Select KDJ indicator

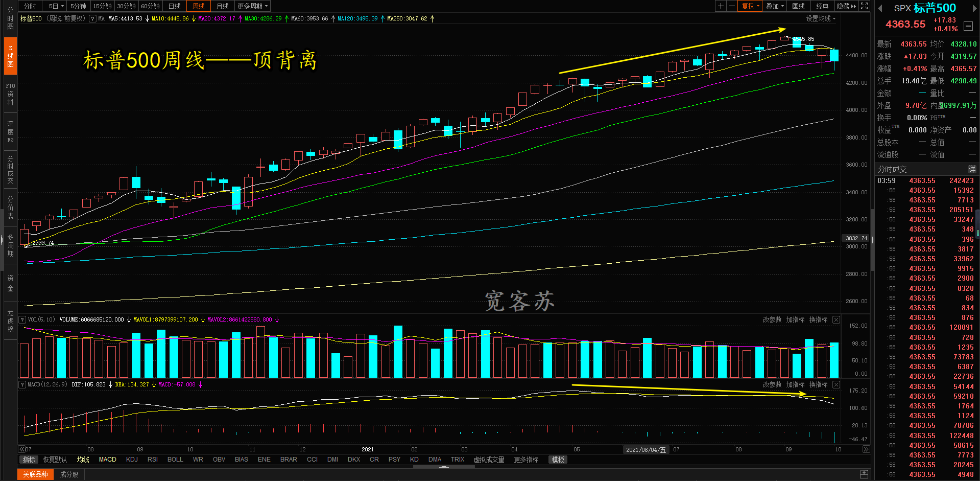click(132, 460)
